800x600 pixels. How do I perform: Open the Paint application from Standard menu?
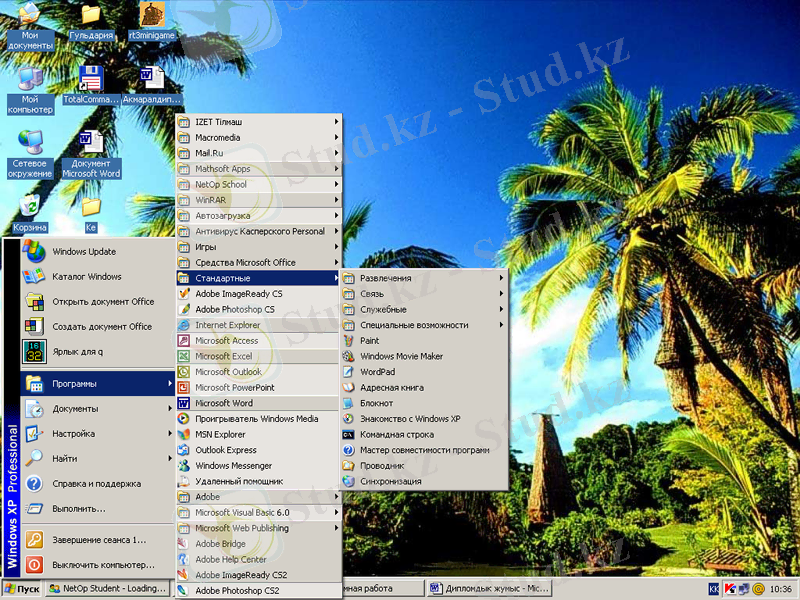(x=370, y=341)
